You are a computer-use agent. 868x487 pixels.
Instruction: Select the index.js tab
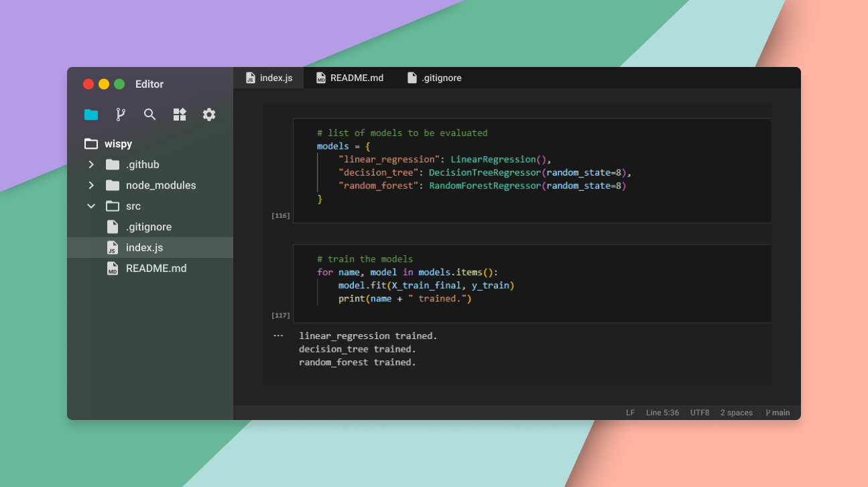coord(269,78)
